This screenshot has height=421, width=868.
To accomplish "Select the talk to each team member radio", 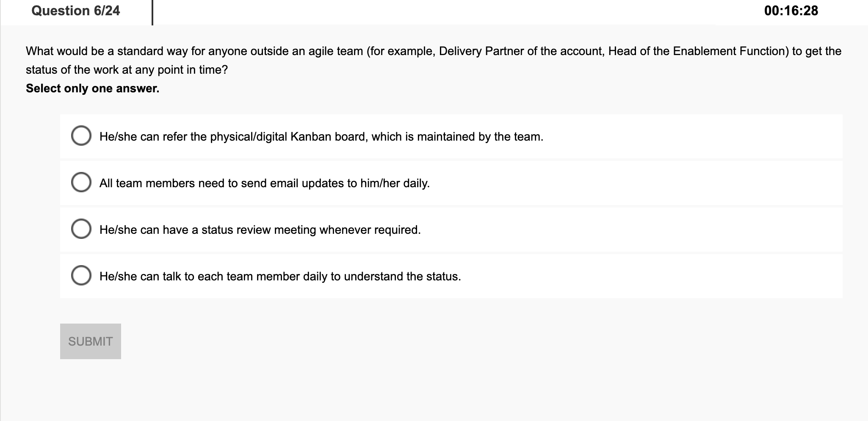I will point(81,276).
